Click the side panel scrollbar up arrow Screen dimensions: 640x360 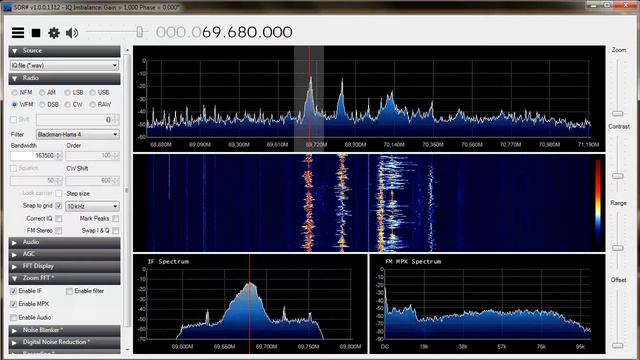[x=127, y=50]
